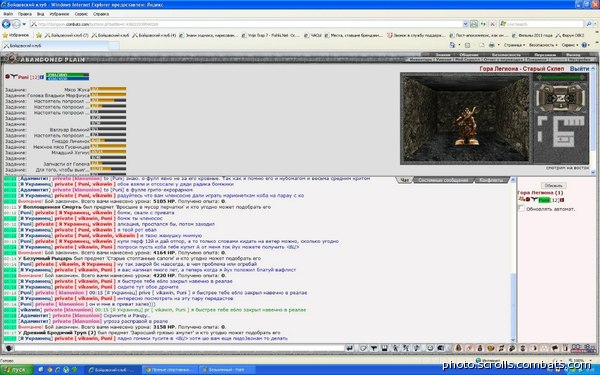600x375 pixels.
Task: Expand the address bar history dropdown arrow
Action: click(x=465, y=24)
